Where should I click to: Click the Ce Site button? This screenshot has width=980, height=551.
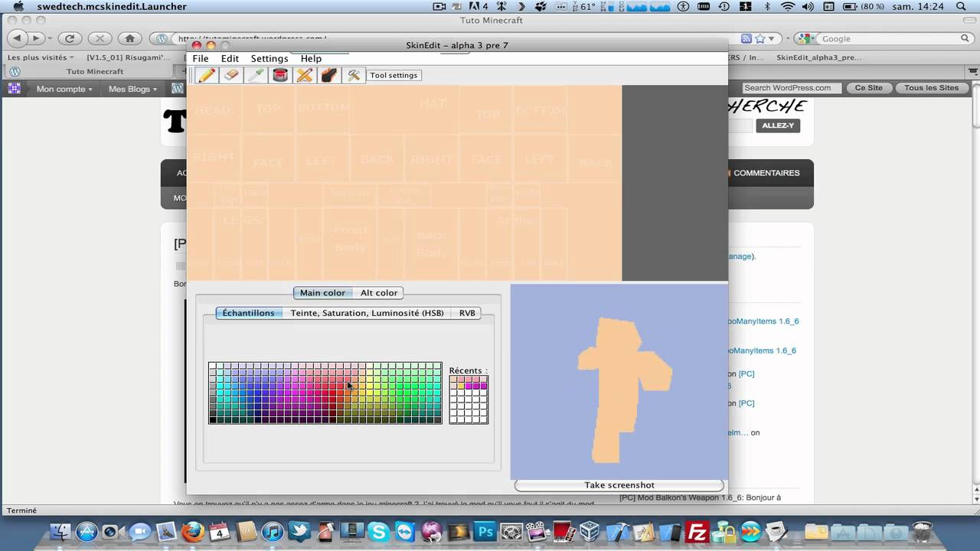pyautogui.click(x=868, y=88)
